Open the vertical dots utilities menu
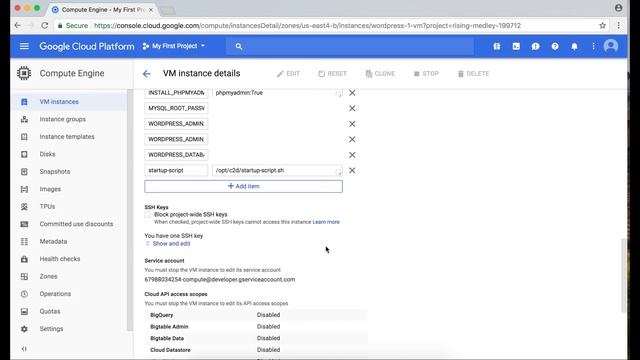 tap(593, 47)
